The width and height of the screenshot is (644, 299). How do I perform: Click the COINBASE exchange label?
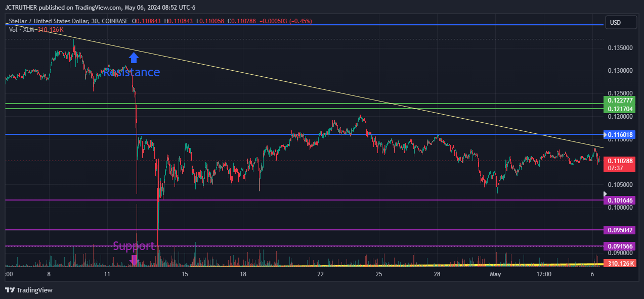115,21
